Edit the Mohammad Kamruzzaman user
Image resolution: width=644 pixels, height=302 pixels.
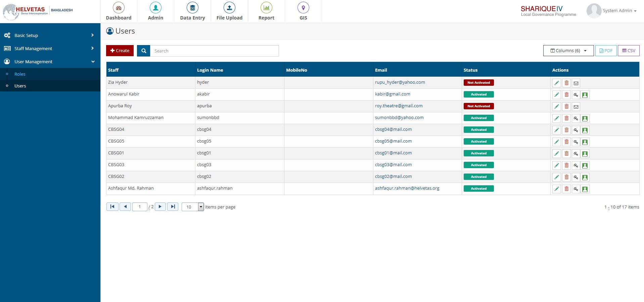click(557, 118)
